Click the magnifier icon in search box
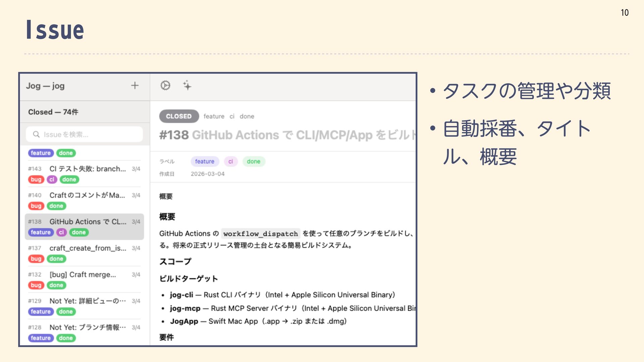The height and width of the screenshot is (362, 644). (x=36, y=134)
